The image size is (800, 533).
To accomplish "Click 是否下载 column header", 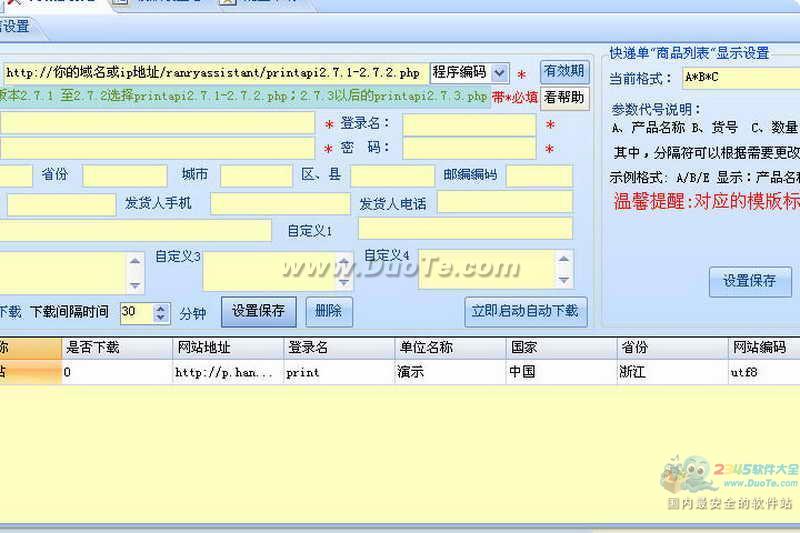I will (x=117, y=348).
